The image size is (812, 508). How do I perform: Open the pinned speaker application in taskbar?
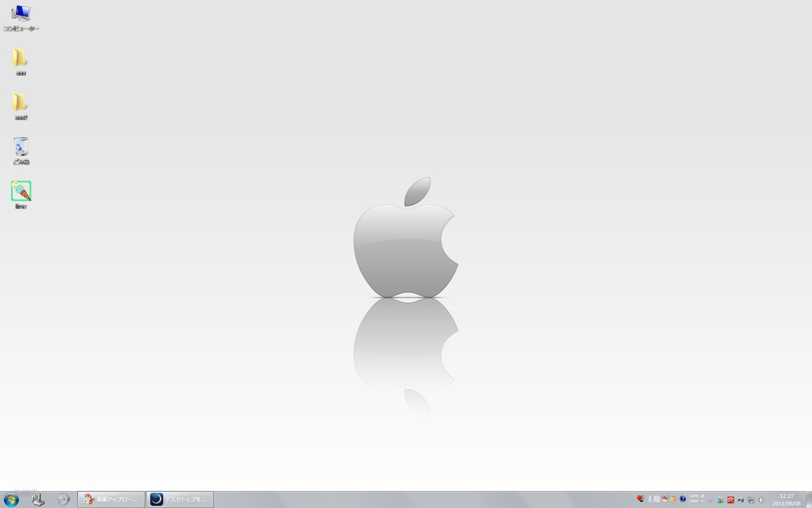63,500
